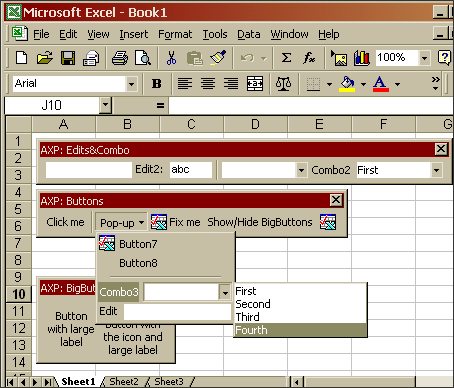Screen dimensions: 454x388
Task: Click the Edit2 field containing abc
Action: (x=191, y=170)
